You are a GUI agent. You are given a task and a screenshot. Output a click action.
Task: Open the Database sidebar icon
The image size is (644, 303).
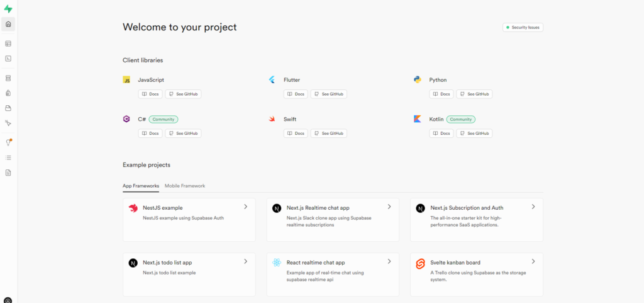tap(8, 78)
